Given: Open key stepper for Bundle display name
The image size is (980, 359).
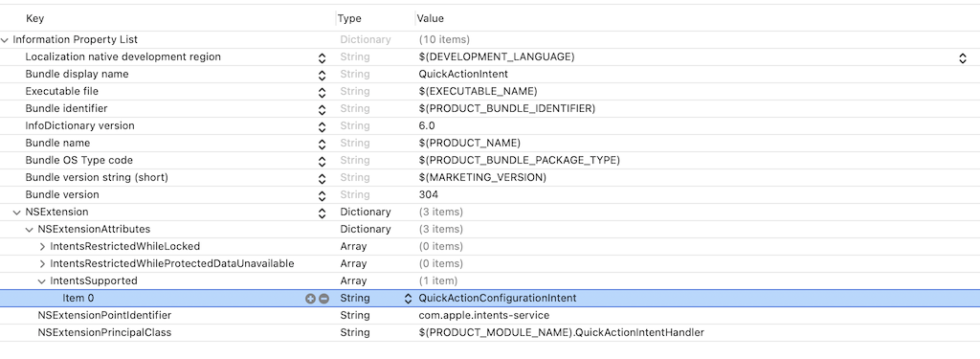Looking at the screenshot, I should (x=322, y=76).
